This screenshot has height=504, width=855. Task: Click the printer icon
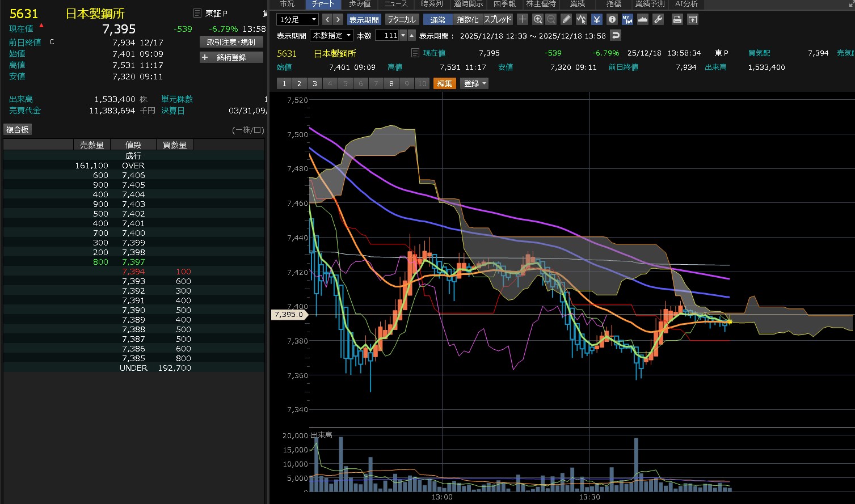(x=677, y=19)
